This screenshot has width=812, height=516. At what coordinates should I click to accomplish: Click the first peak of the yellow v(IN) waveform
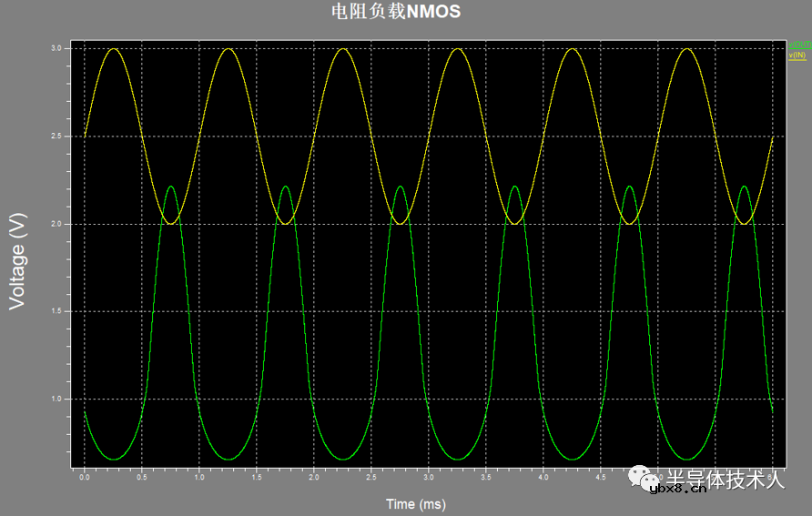113,49
